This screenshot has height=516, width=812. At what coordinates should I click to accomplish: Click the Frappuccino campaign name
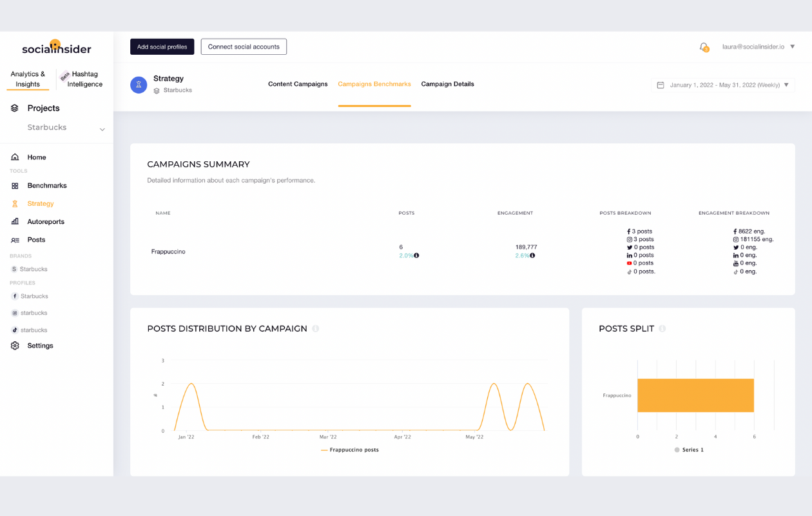(168, 252)
